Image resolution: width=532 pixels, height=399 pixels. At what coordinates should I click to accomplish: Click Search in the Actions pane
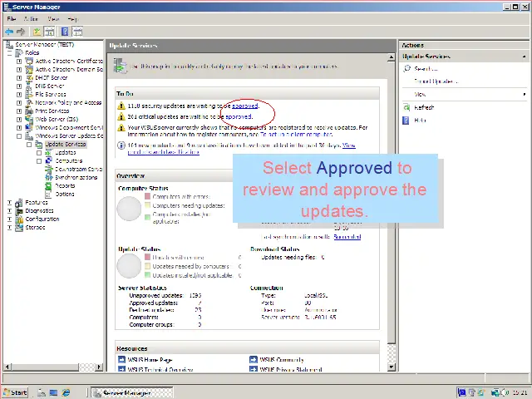click(426, 69)
